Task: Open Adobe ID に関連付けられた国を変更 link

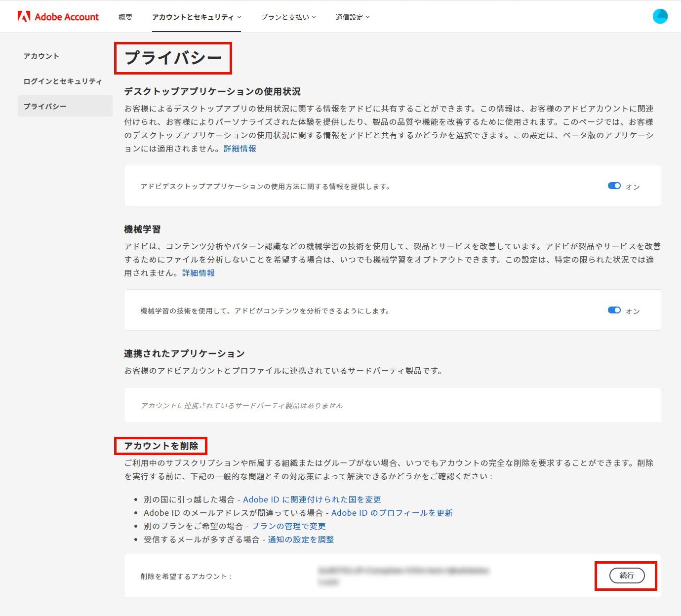Action: 312,500
